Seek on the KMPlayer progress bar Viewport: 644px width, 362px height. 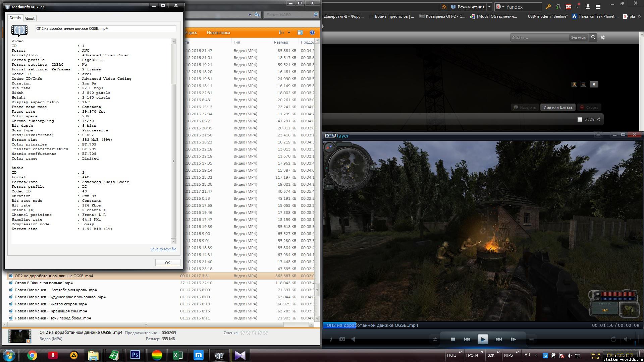tap(483, 325)
